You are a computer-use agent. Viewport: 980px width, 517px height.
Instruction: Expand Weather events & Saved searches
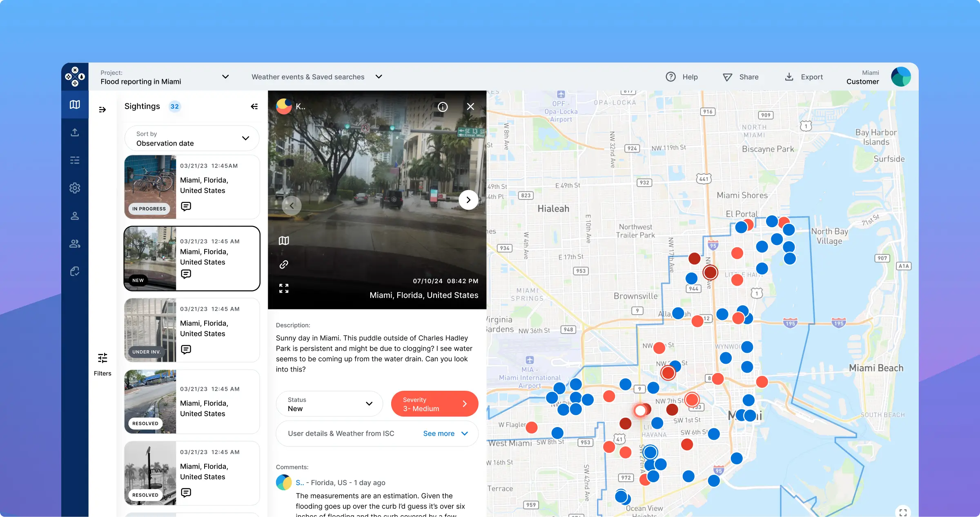[x=317, y=77]
